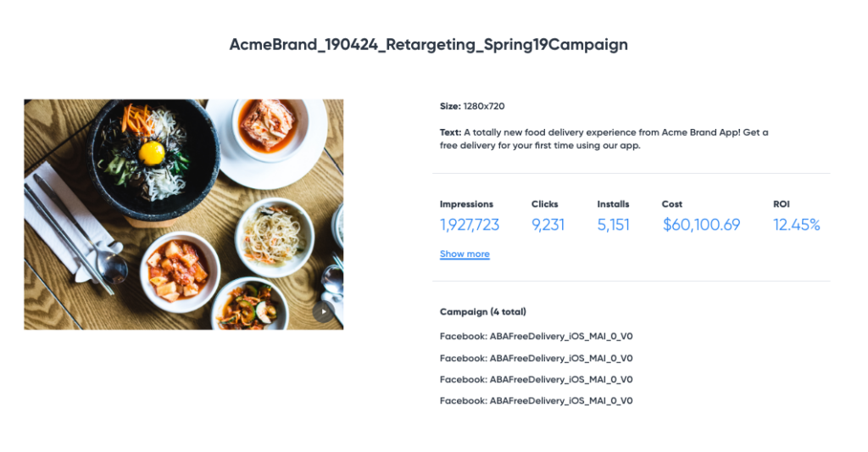
Task: Select the 9,231 clicks figure
Action: click(548, 225)
